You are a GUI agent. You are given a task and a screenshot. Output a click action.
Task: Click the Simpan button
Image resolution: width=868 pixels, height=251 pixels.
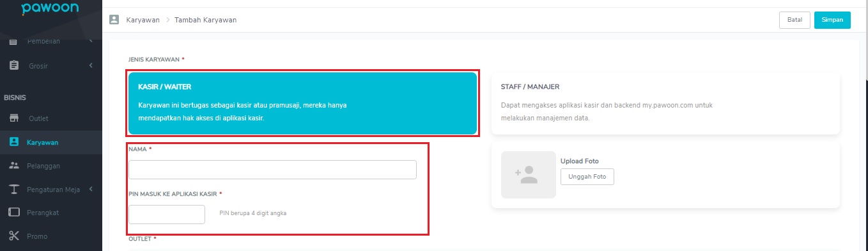(832, 20)
